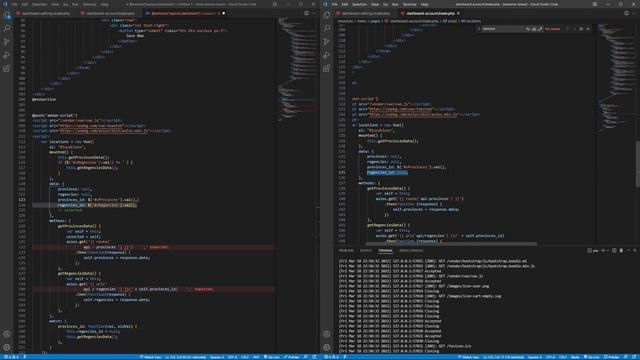Open Extensions view in left VS Code window
640x360 pixels.
click(7, 69)
